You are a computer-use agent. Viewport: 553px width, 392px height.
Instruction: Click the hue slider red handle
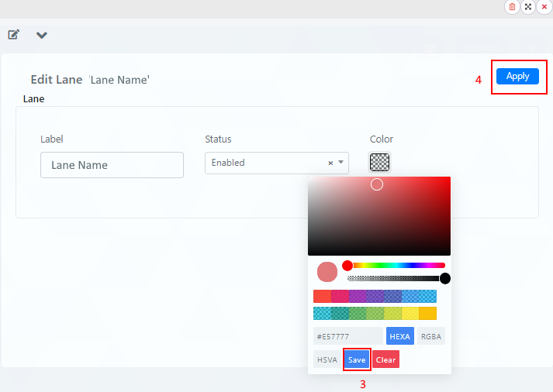(347, 266)
